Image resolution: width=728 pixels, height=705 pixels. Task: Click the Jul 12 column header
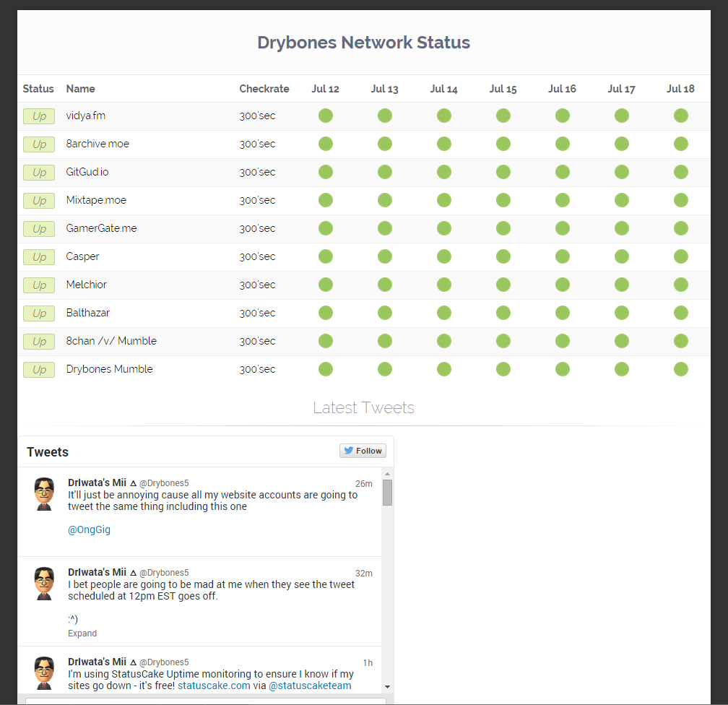[326, 89]
